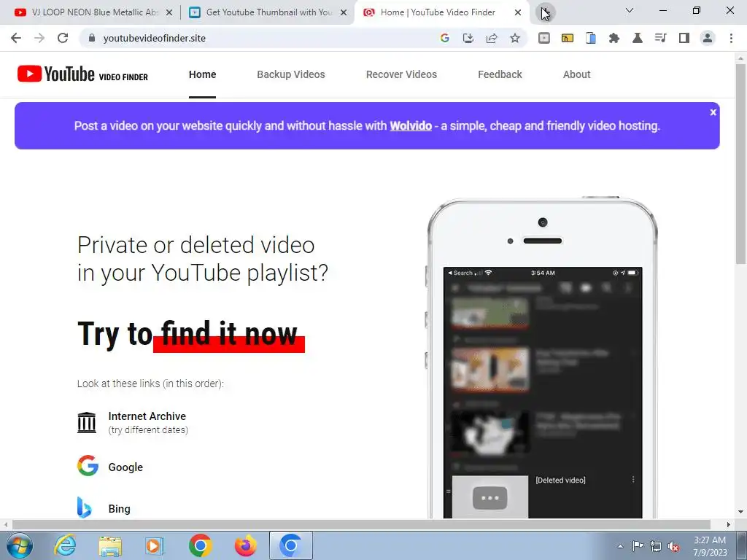Open the profile avatar menu

tap(708, 38)
